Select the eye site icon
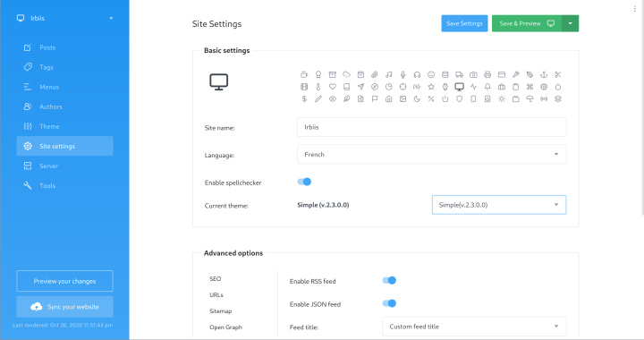Image resolution: width=644 pixels, height=340 pixels. click(x=332, y=99)
